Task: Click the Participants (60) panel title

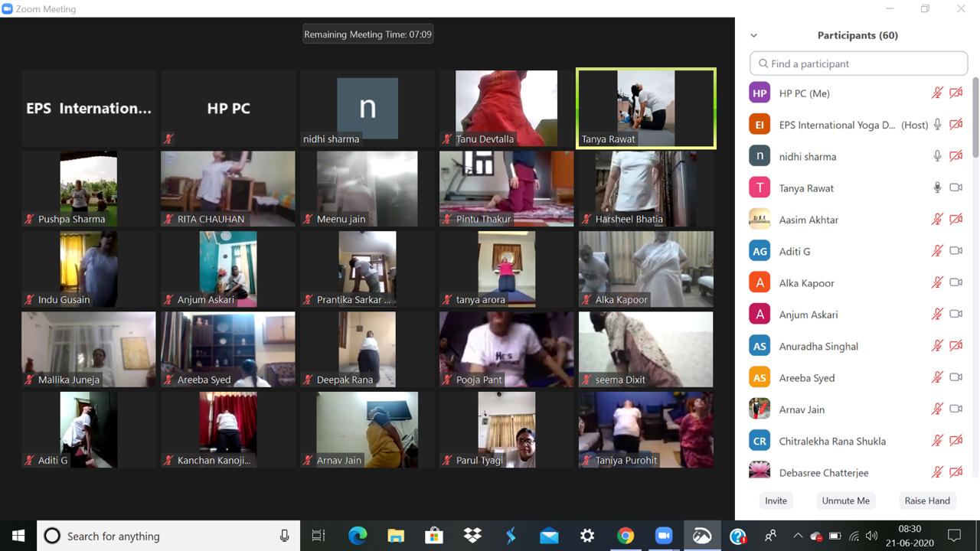Action: (x=857, y=35)
